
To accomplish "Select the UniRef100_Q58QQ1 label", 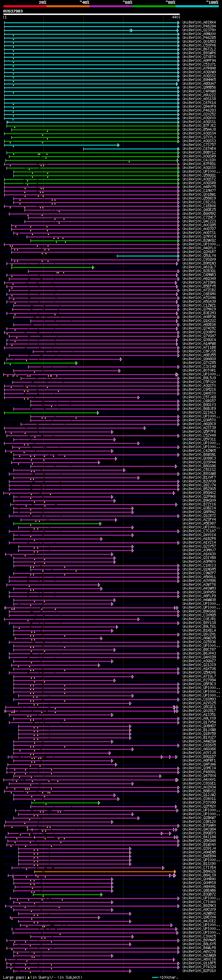I will tap(199, 175).
